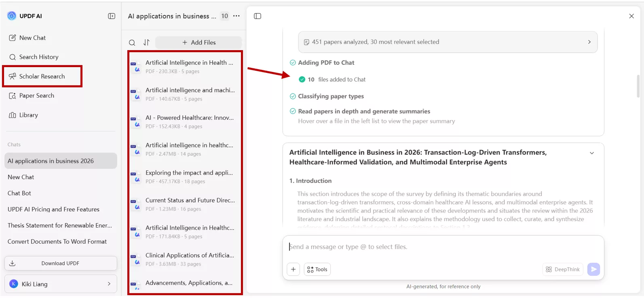The height and width of the screenshot is (298, 644).
Task: Click the plus attachment button in message box
Action: tap(293, 269)
